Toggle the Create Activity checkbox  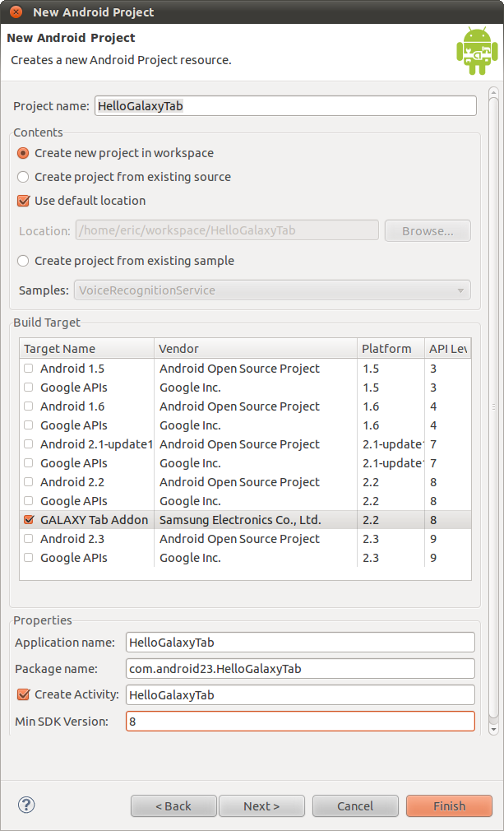pyautogui.click(x=23, y=694)
